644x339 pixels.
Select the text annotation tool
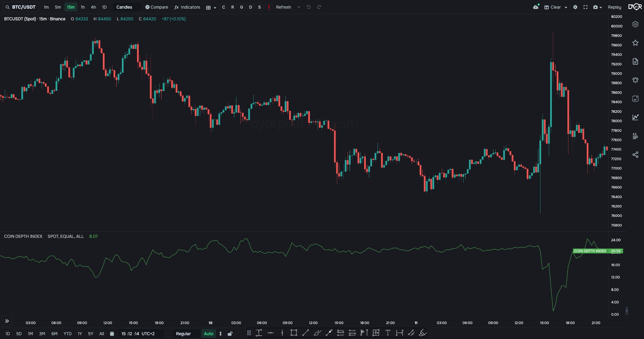point(388,333)
